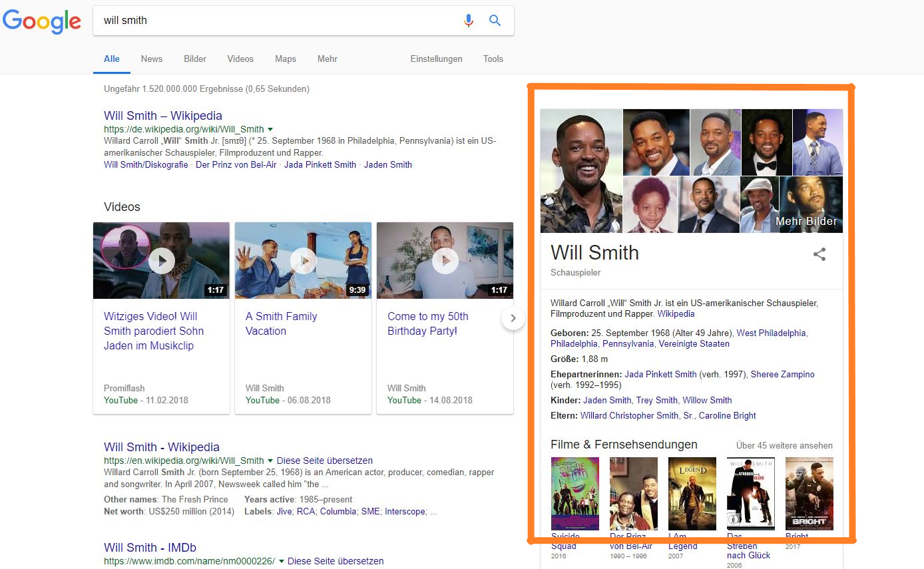Open the Bright movie poster
The height and width of the screenshot is (569, 924).
[x=809, y=493]
